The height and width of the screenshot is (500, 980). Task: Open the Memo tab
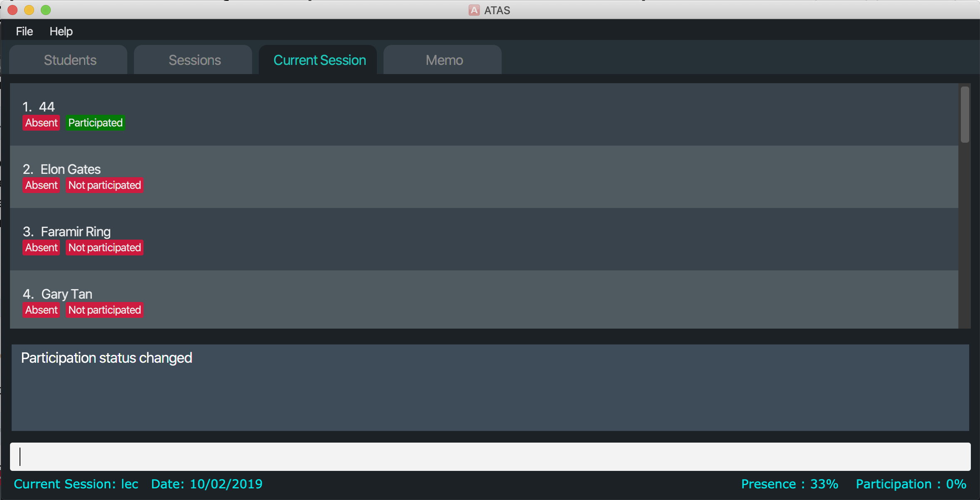[x=444, y=60]
